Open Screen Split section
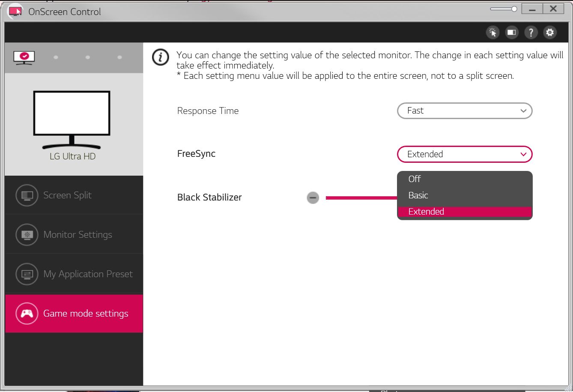The height and width of the screenshot is (392, 573). click(74, 195)
